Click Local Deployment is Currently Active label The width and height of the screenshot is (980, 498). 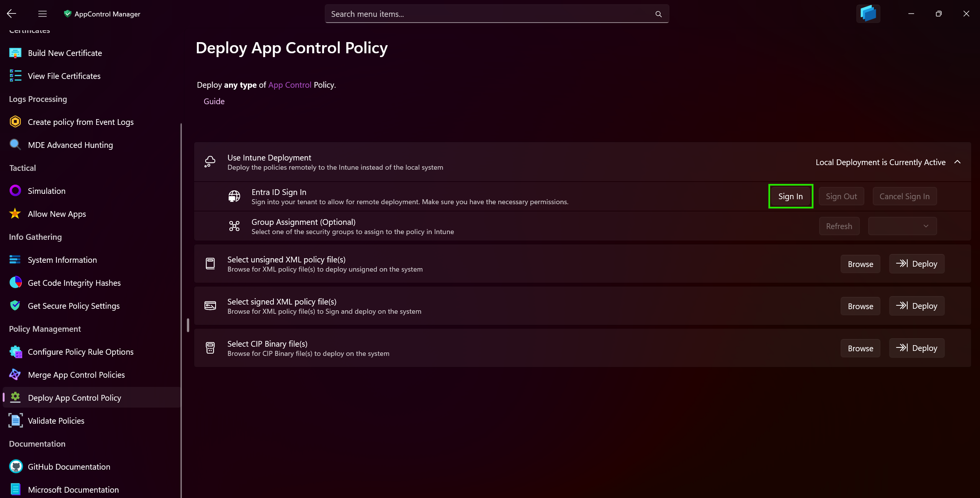[880, 162]
